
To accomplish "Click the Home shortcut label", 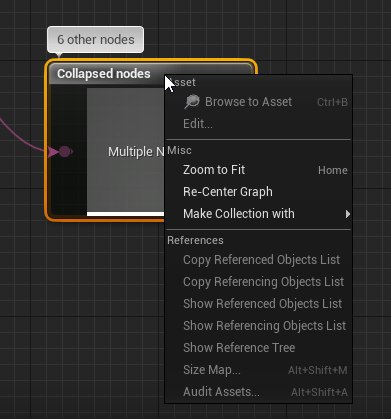I will pos(333,170).
